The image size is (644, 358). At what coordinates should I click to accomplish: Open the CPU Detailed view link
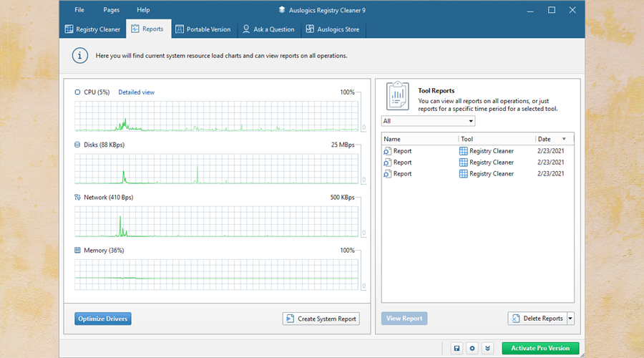[136, 92]
